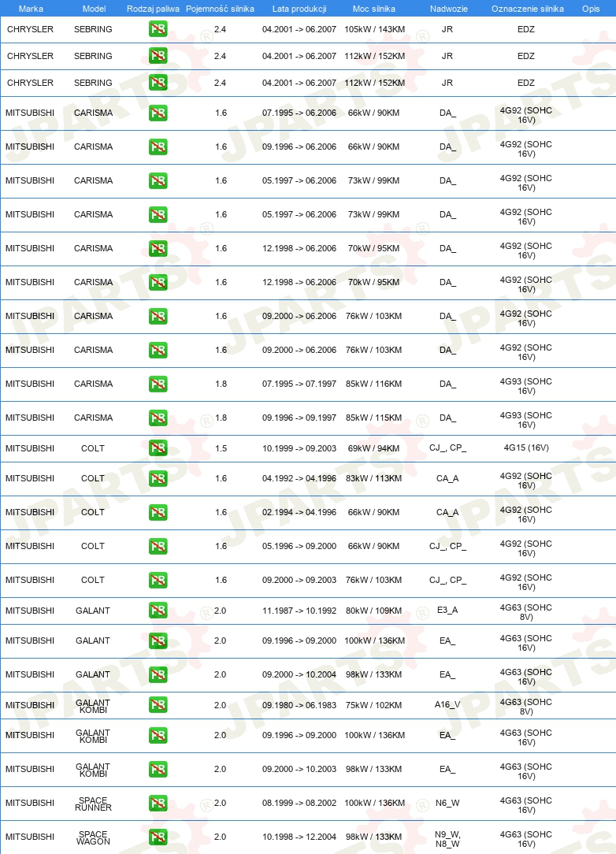The width and height of the screenshot is (616, 854).
Task: Click the 09.1980 -> 06.1983 date cell
Action: pyautogui.click(x=299, y=705)
